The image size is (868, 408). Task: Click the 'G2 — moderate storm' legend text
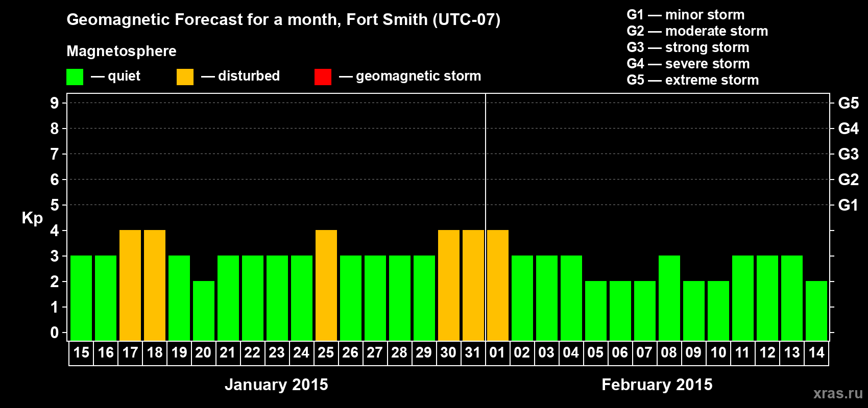click(697, 31)
